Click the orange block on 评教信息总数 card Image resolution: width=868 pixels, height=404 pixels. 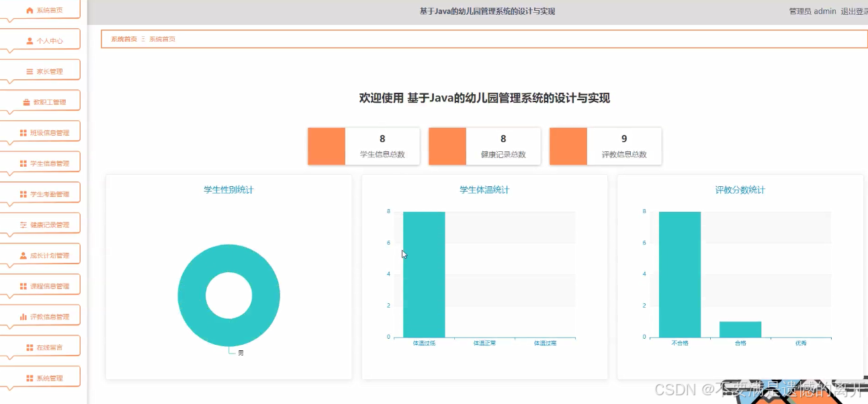[x=568, y=146]
